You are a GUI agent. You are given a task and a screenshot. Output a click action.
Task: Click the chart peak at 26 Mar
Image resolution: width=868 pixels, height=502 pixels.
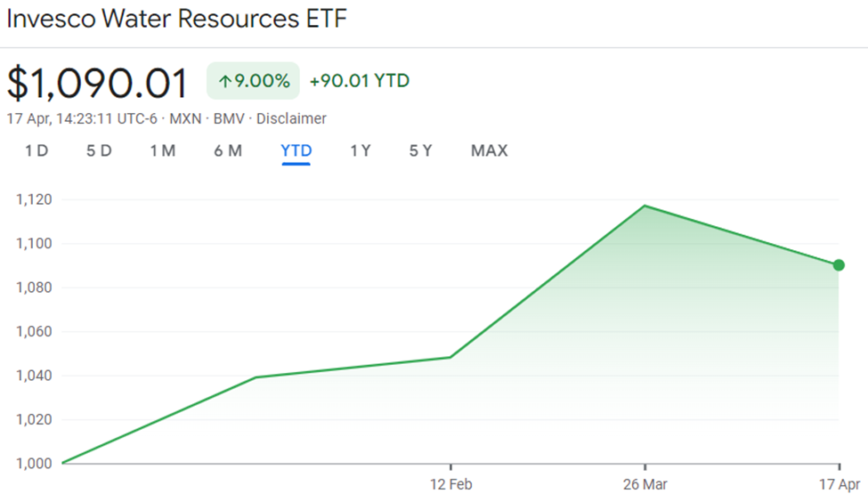pyautogui.click(x=645, y=206)
